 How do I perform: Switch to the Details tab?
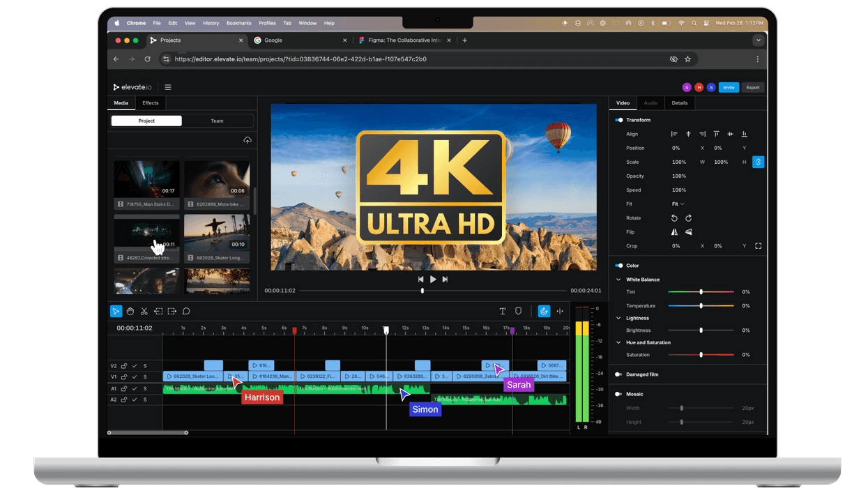680,103
